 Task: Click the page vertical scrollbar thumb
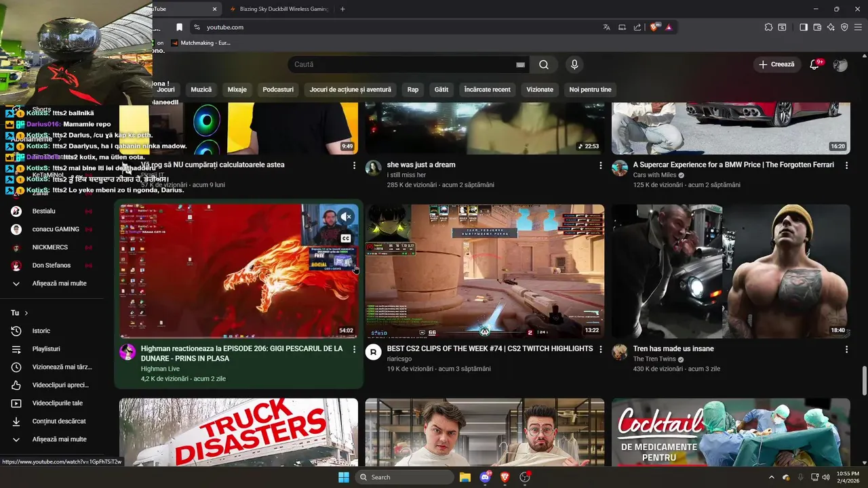(864, 381)
